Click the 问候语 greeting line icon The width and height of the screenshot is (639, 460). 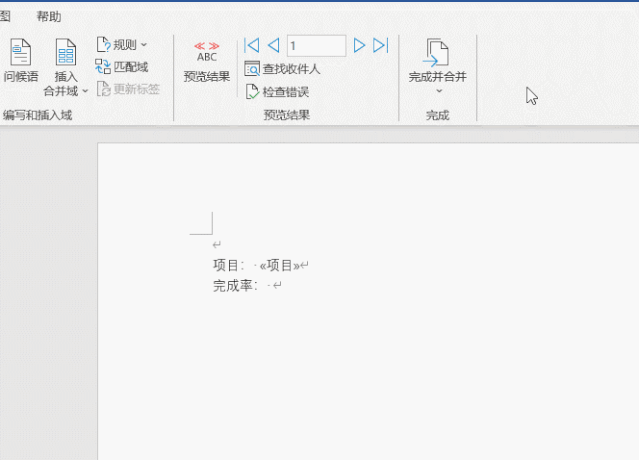click(x=20, y=52)
